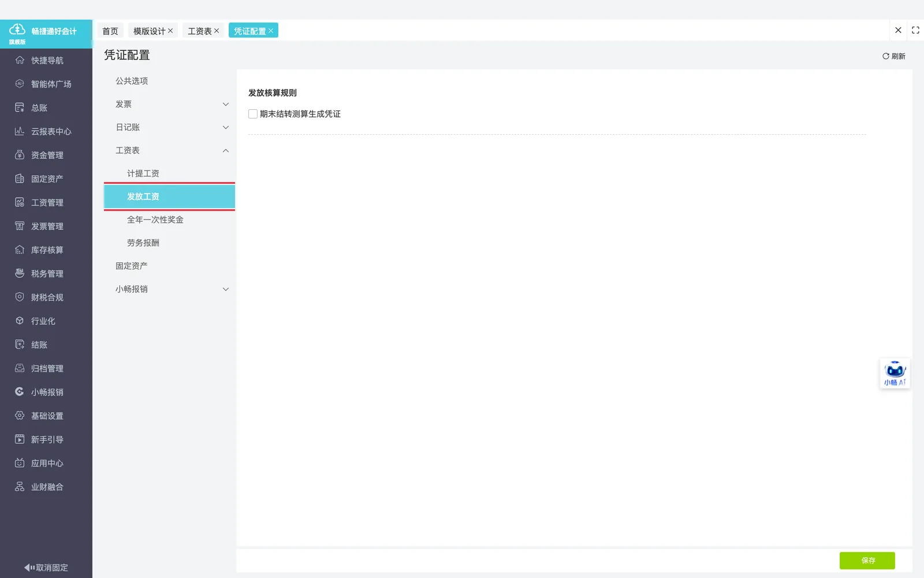The height and width of the screenshot is (578, 924).
Task: Click the 刷新 refresh button
Action: (894, 56)
